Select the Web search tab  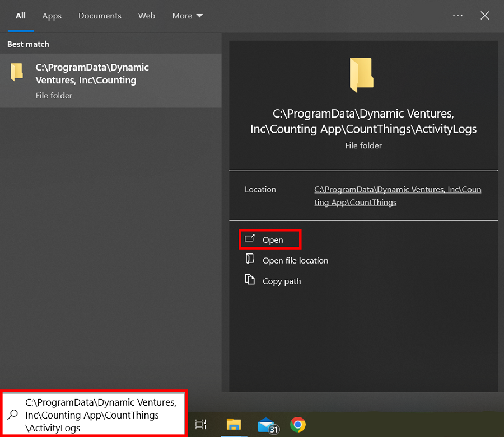(x=147, y=16)
